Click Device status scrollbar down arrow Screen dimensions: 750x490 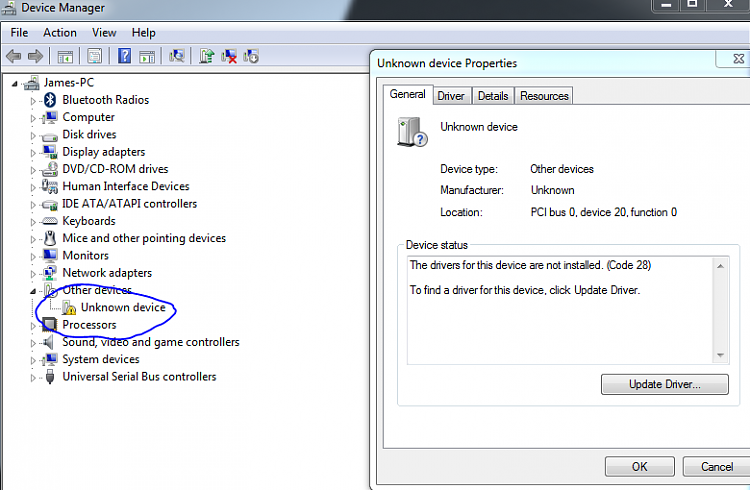point(720,355)
